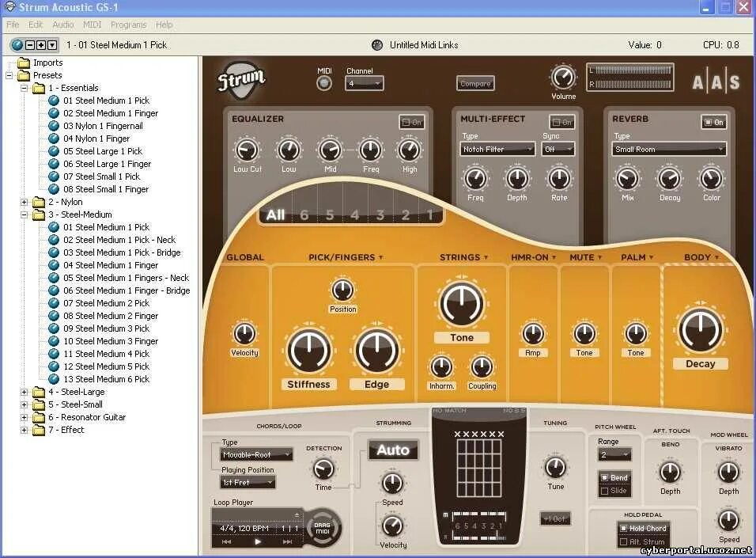This screenshot has width=756, height=558.
Task: Click the chord fretboard display
Action: 479,467
